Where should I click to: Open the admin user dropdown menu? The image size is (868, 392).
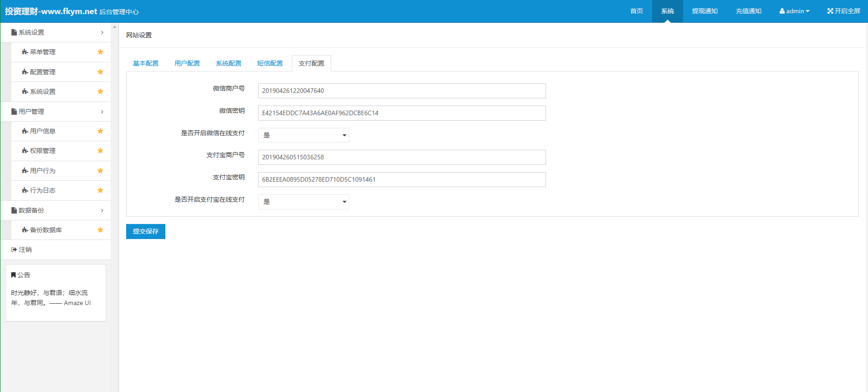tap(794, 11)
